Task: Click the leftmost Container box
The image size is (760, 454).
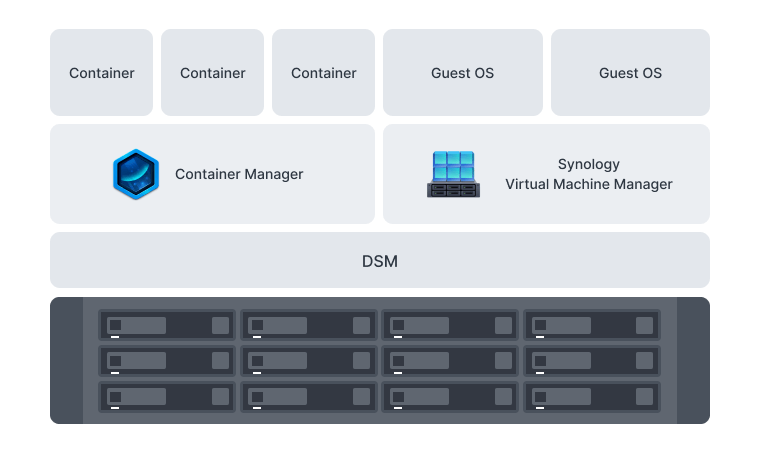Action: click(x=102, y=73)
